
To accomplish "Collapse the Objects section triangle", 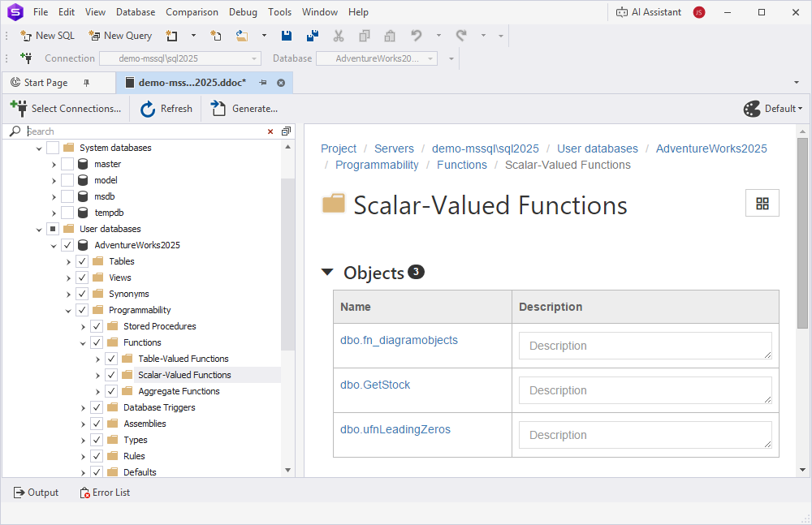I will [x=327, y=273].
